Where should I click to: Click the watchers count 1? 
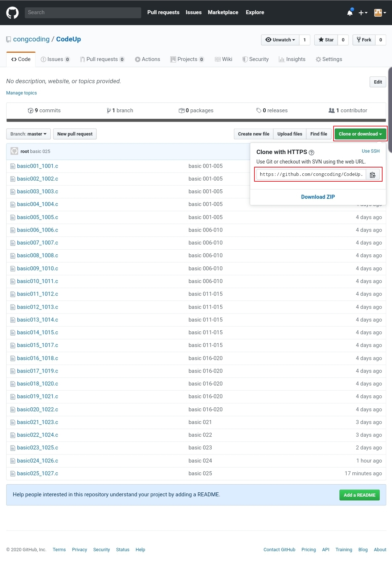click(x=305, y=40)
